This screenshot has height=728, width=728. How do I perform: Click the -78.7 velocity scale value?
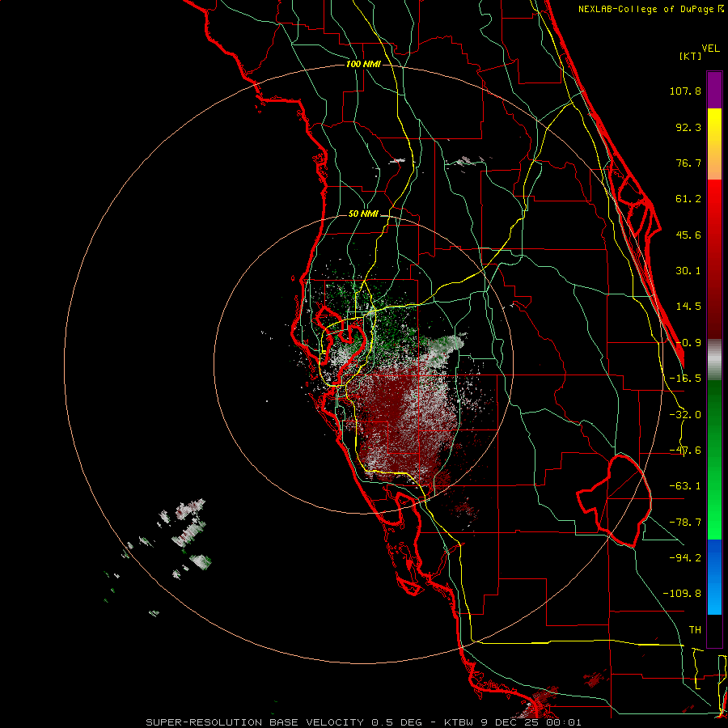click(x=685, y=523)
